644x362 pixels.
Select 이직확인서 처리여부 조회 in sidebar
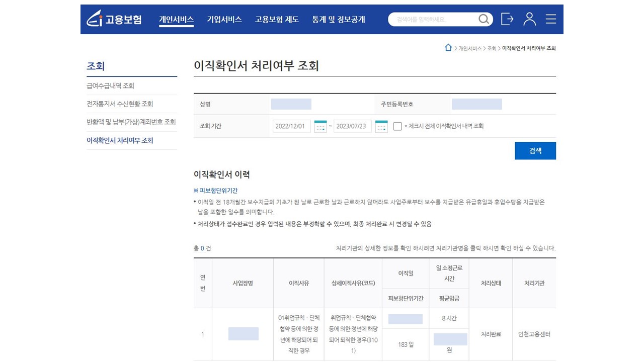[x=120, y=141]
